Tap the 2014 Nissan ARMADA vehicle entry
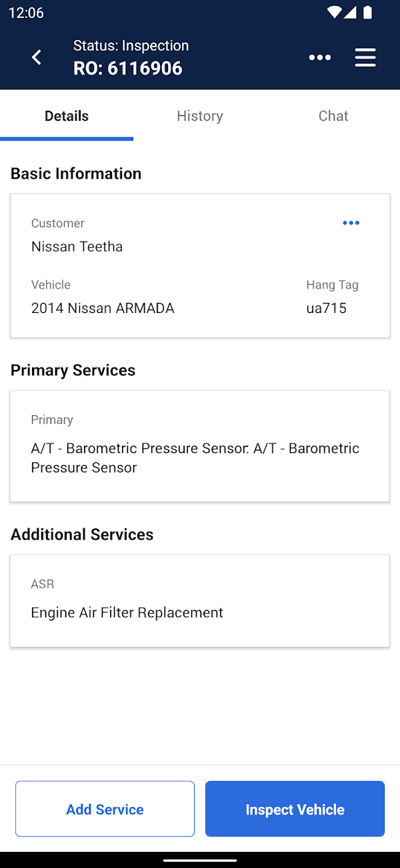Screen dimensions: 400x868 (103, 308)
